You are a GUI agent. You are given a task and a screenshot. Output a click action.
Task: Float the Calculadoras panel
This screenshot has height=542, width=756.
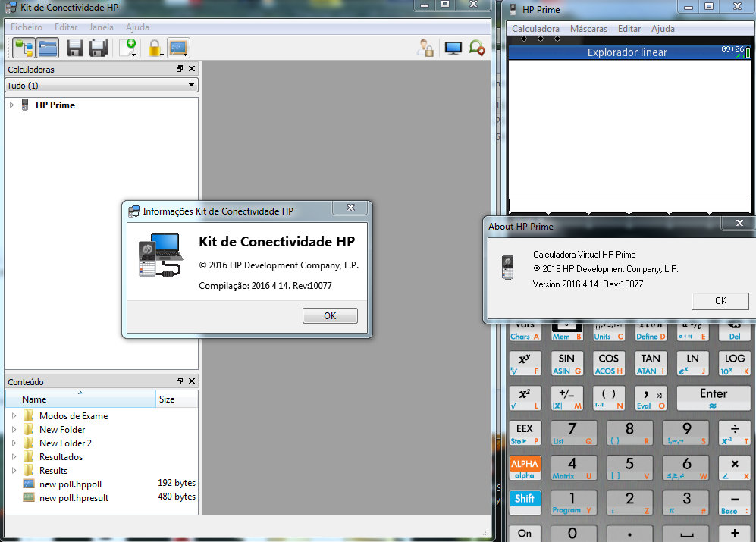pyautogui.click(x=180, y=69)
